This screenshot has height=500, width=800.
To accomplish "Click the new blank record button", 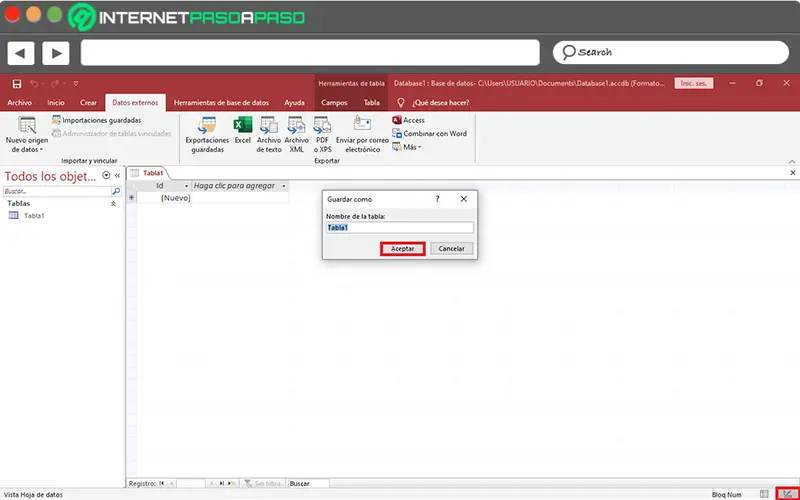I will (x=232, y=483).
